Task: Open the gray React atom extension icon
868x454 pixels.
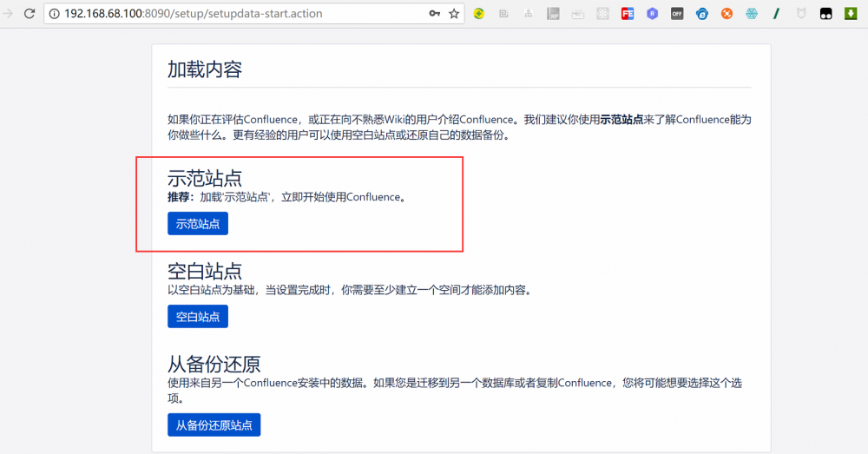Action: 603,14
